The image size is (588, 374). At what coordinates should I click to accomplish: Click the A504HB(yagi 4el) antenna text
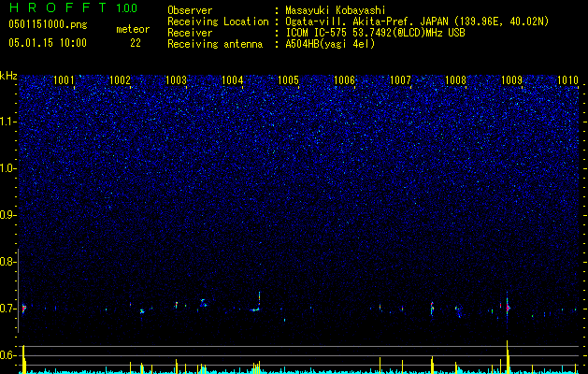[x=330, y=44]
